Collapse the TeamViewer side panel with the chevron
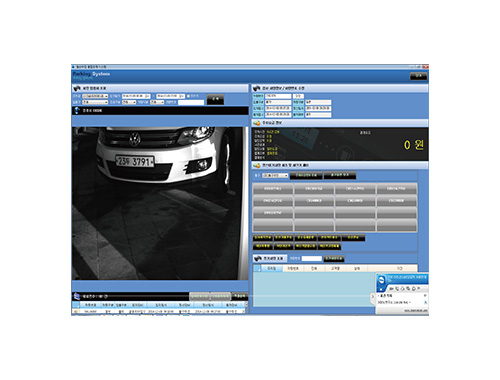 tap(373, 297)
